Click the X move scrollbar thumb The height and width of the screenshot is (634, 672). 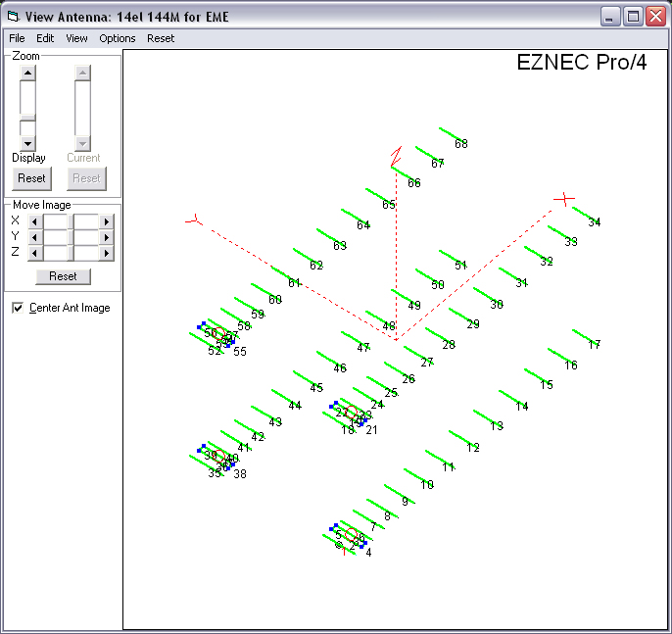coord(71,222)
